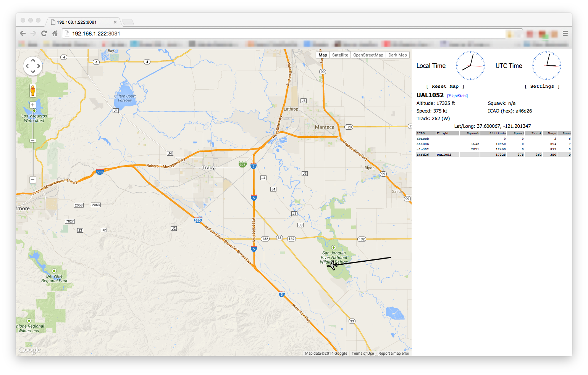Zoom in with the map plus button
Screen dimensions: 588x375
point(33,105)
